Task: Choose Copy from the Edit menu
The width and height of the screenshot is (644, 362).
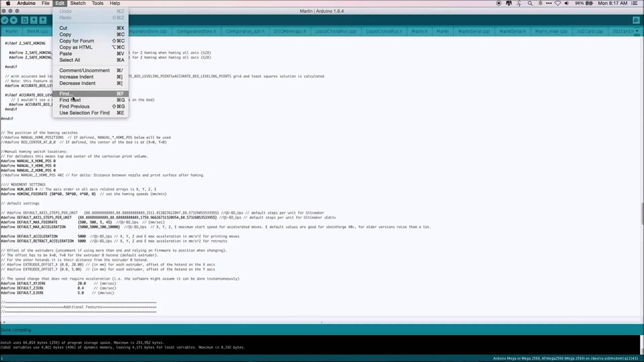Action: tap(91, 34)
